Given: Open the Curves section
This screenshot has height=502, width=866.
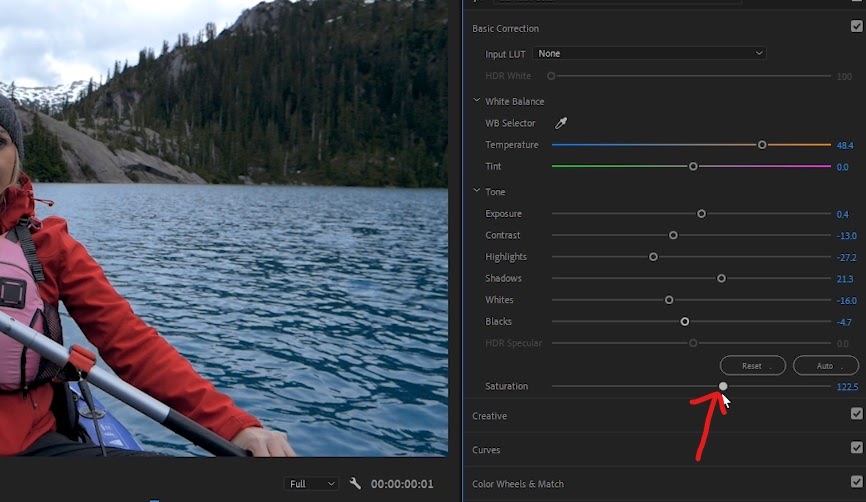Looking at the screenshot, I should tap(486, 450).
